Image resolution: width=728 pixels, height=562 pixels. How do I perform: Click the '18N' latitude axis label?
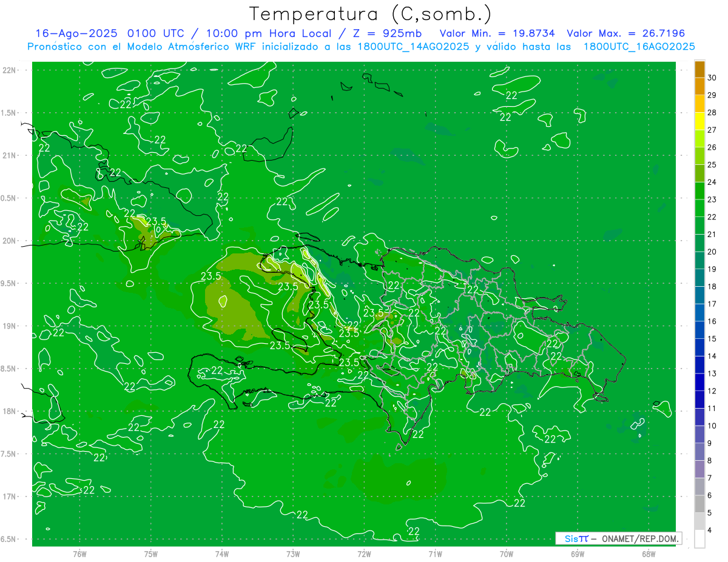[x=10, y=411]
